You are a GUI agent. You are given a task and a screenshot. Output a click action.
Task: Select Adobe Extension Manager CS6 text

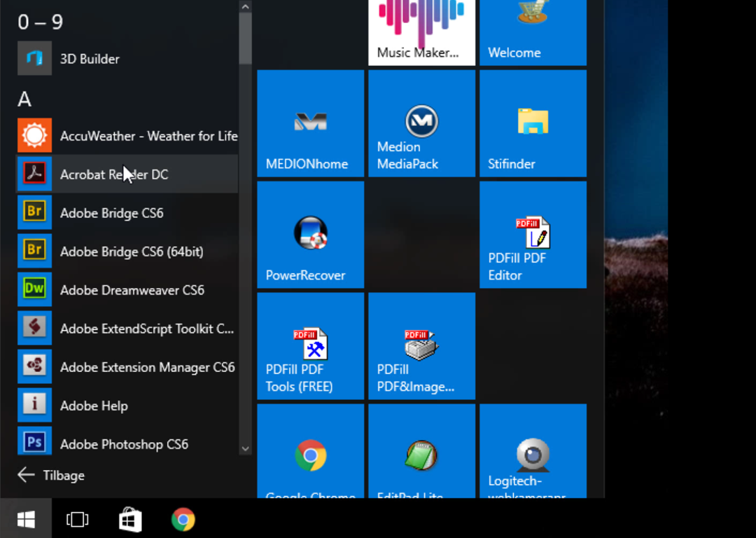click(x=148, y=368)
